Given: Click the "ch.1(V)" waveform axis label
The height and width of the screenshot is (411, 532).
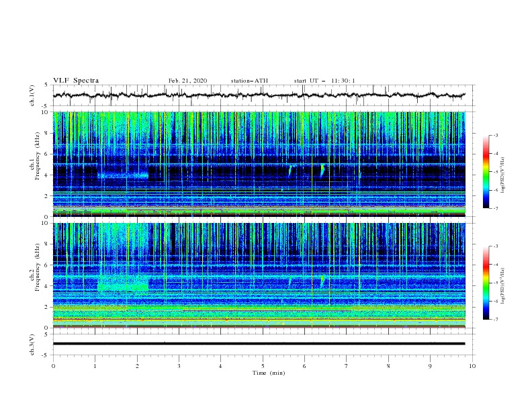Looking at the screenshot, I should (x=32, y=95).
